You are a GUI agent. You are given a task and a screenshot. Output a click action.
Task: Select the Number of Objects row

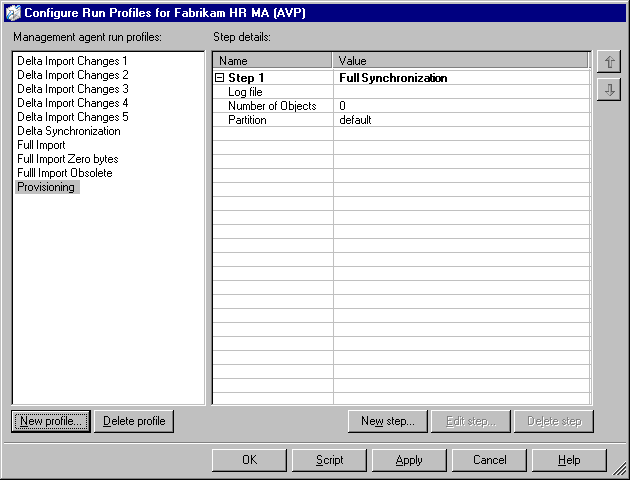click(x=401, y=106)
